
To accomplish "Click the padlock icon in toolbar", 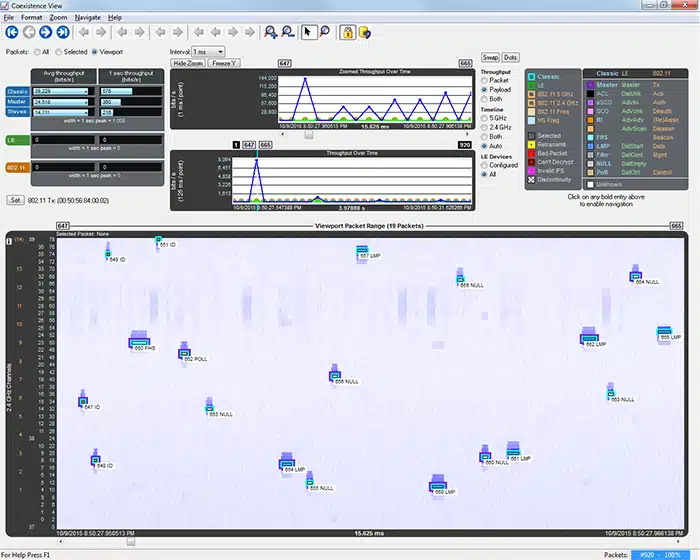I will (x=348, y=32).
